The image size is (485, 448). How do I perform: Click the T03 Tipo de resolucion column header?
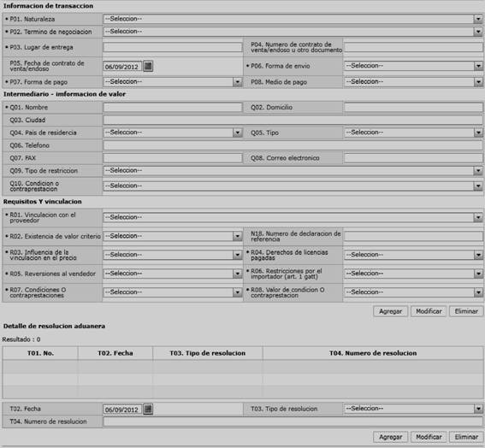point(208,353)
